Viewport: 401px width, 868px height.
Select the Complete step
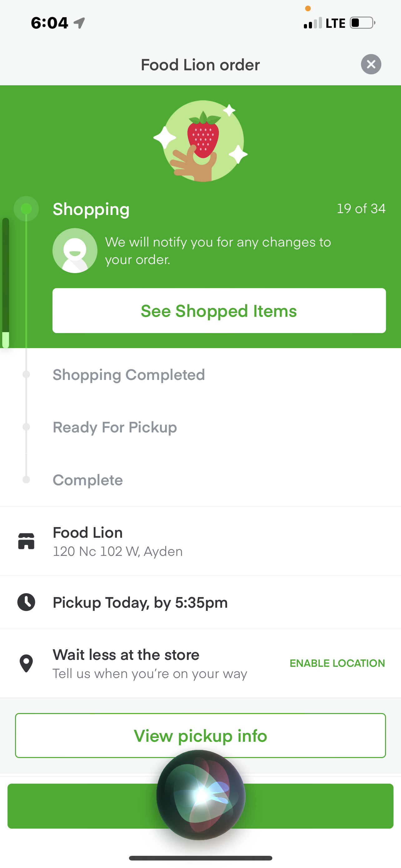point(88,480)
